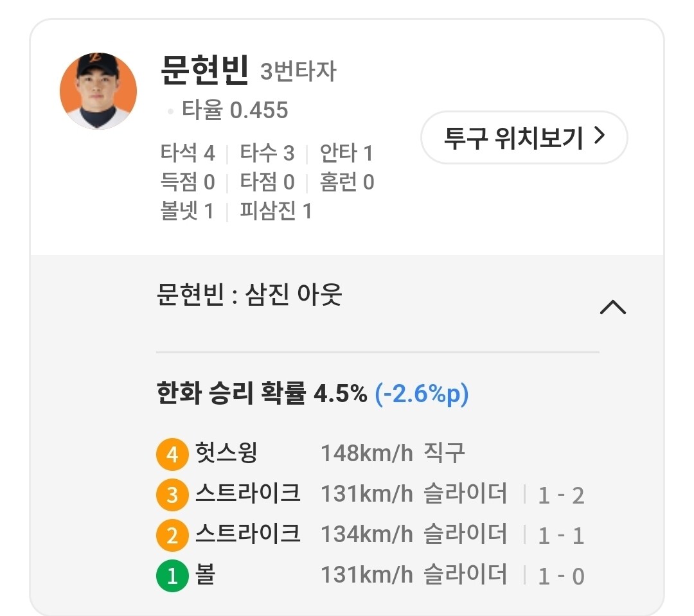Click the 한화 승리 확률 4.5% line
The width and height of the screenshot is (694, 616).
point(262,394)
